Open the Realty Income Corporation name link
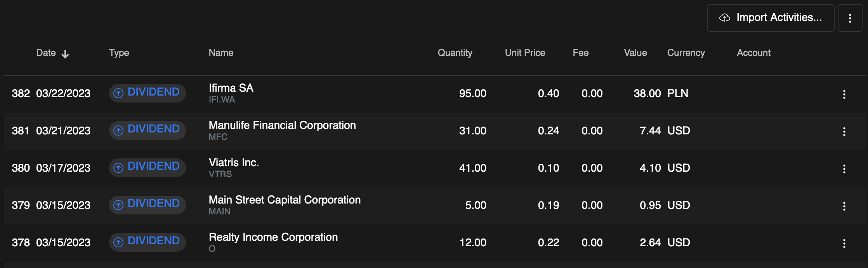Screen dimensions: 868x268 point(273,237)
